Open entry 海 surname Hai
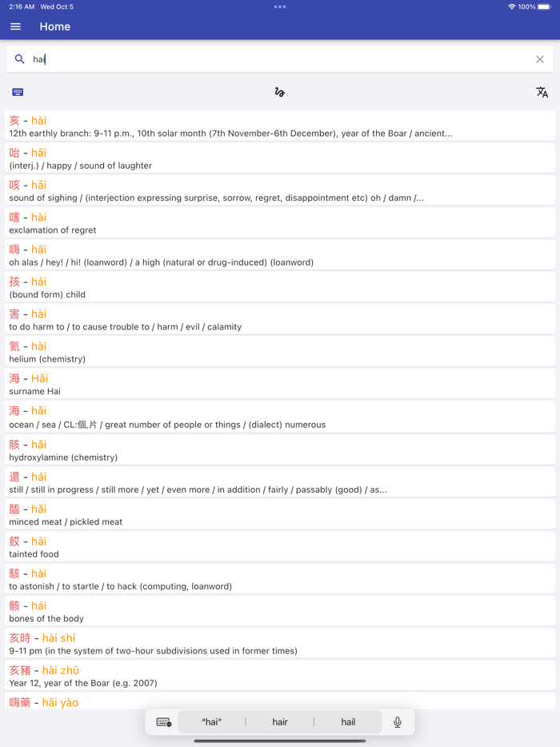The image size is (560, 747). click(x=280, y=385)
